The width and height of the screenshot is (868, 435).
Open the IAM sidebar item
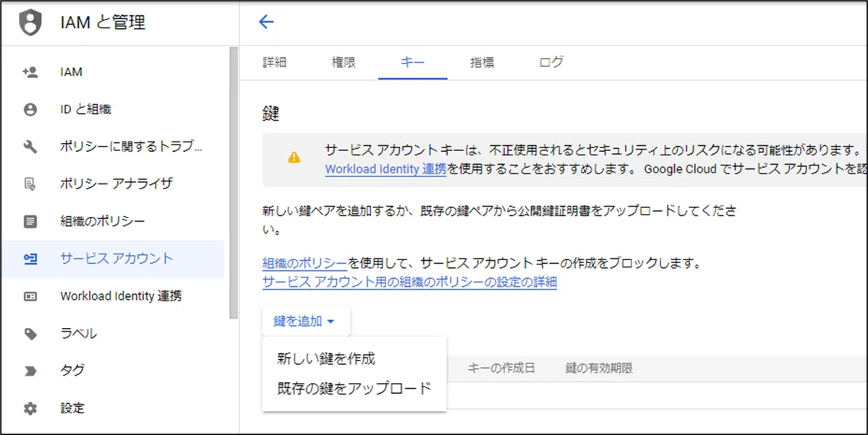click(x=113, y=72)
